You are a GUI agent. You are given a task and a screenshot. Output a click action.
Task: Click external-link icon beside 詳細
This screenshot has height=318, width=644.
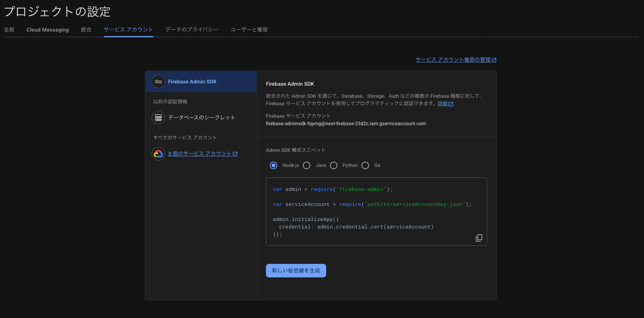451,104
